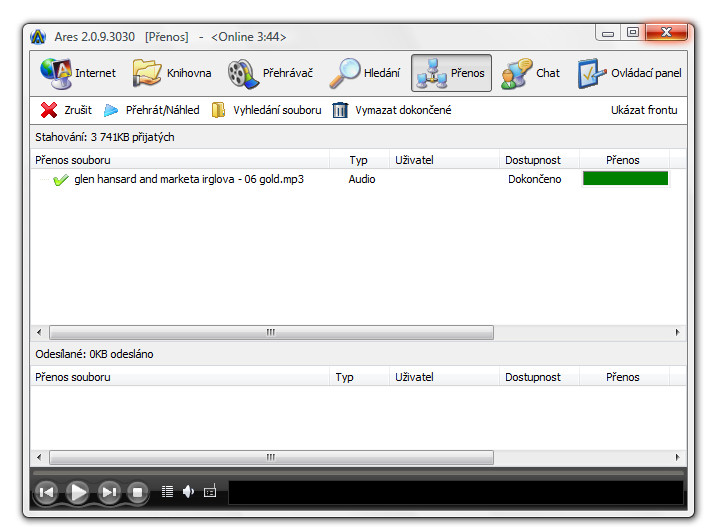Screen dimensions: 709x529
Task: Sort uploads by Uživatel column header
Action: point(444,377)
